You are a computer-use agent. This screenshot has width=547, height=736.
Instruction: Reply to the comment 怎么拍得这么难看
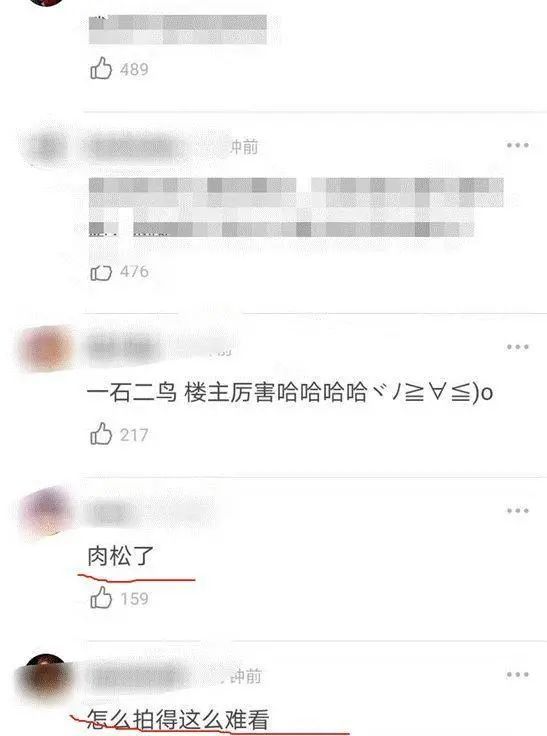coord(178,719)
